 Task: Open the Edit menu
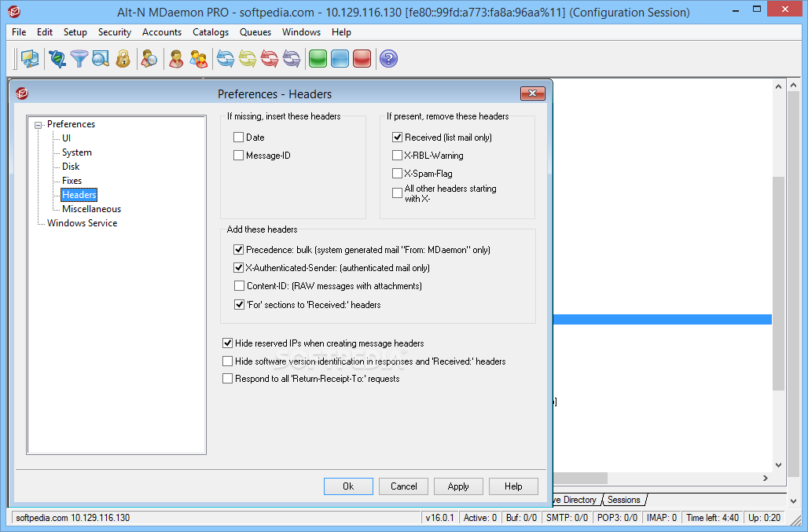[45, 32]
